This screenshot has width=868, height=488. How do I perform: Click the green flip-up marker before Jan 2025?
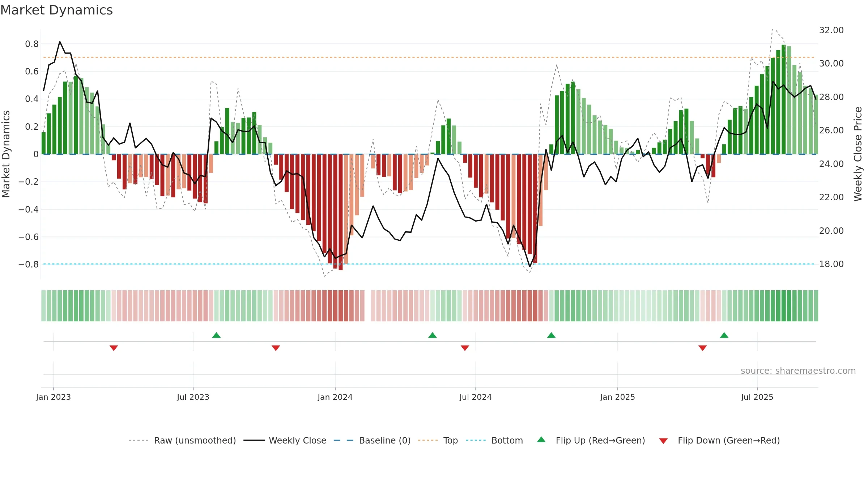click(551, 335)
